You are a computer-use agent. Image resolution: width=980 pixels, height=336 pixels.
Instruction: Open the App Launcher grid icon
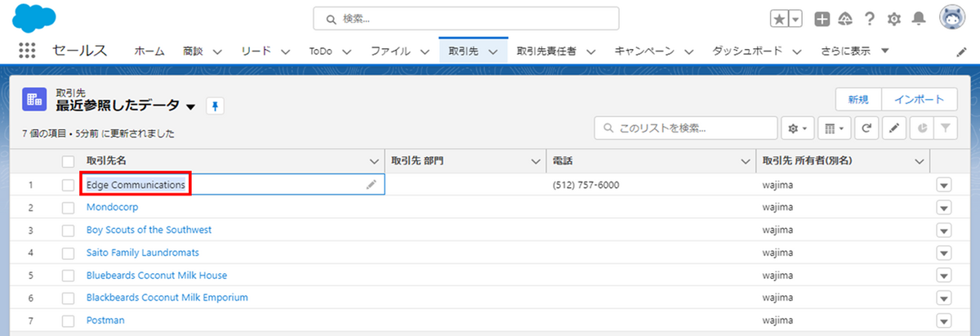27,51
